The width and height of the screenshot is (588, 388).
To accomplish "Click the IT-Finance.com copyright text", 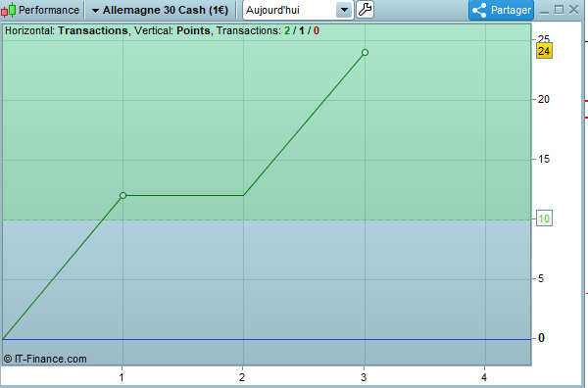I will (x=45, y=360).
